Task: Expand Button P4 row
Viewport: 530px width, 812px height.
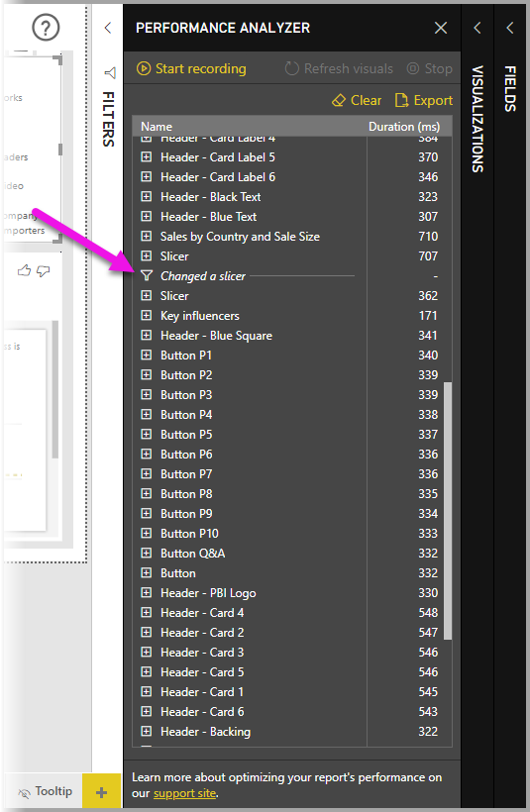Action: click(147, 415)
